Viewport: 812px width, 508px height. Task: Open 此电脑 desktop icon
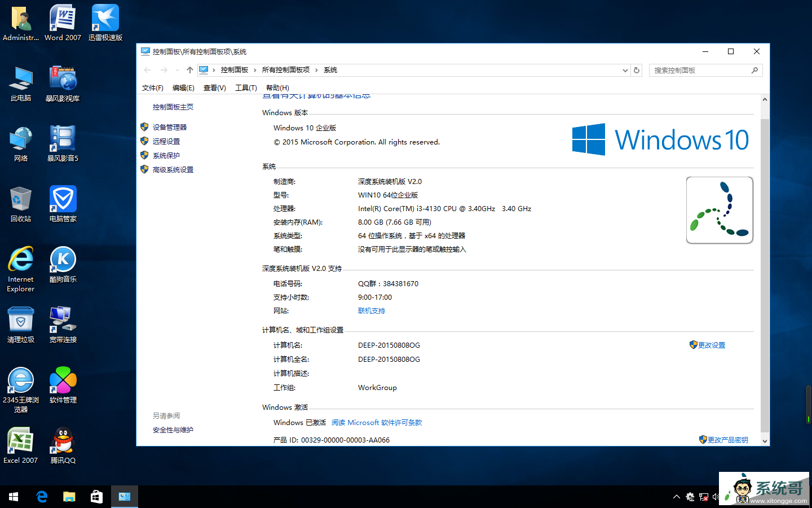click(x=21, y=84)
